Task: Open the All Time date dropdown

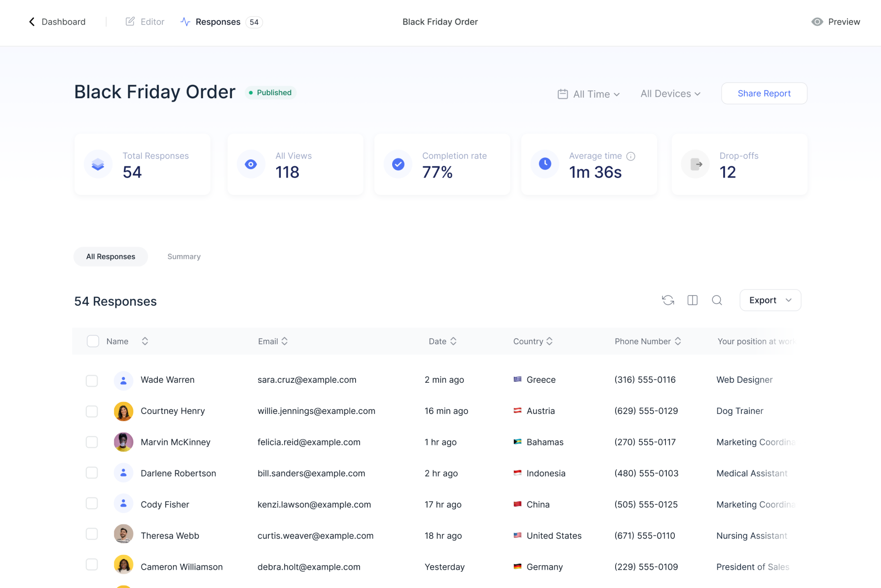Action: 588,94
